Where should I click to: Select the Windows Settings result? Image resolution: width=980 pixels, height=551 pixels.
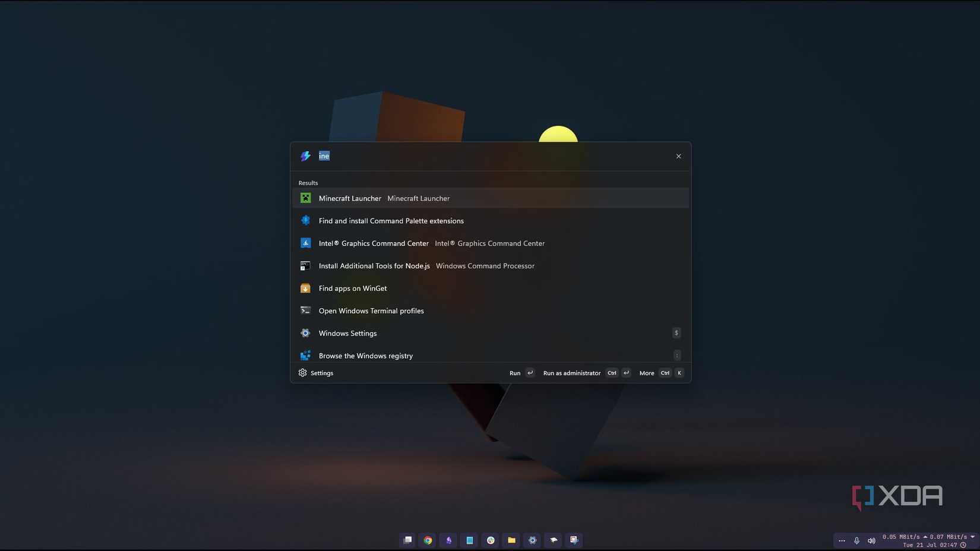click(491, 333)
